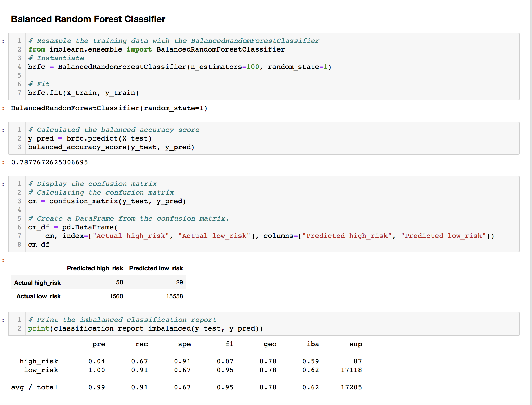The height and width of the screenshot is (405, 532).
Task: Select the 0.7877672625306695 output value
Action: click(x=50, y=162)
